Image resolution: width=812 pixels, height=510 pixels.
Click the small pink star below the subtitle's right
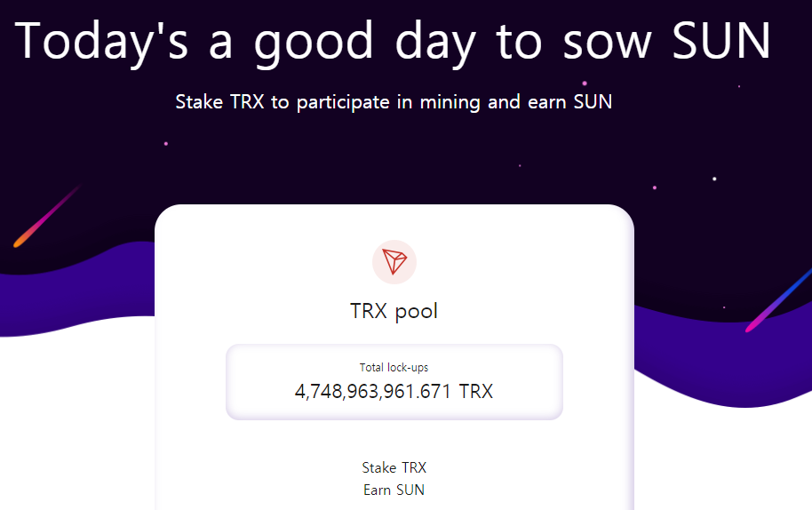click(x=520, y=165)
